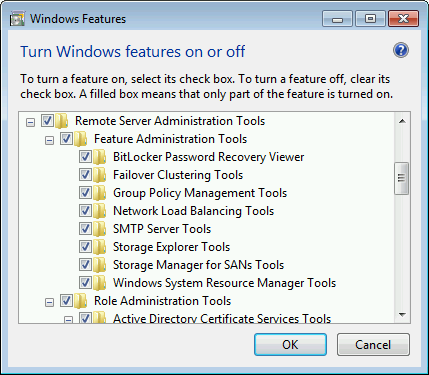Image resolution: width=429 pixels, height=375 pixels.
Task: Click the folder icon beside Group Policy Management Tools
Action: click(99, 193)
